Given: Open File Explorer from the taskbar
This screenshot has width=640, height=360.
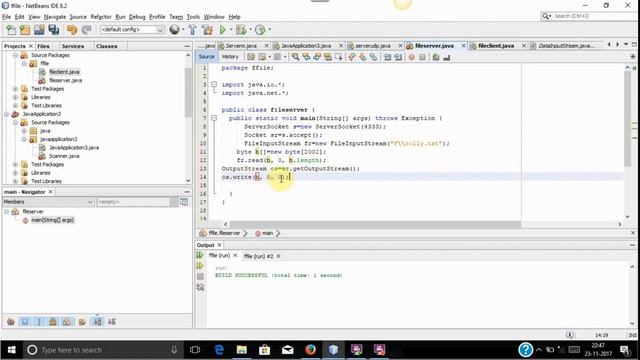Looking at the screenshot, I should pyautogui.click(x=242, y=350).
